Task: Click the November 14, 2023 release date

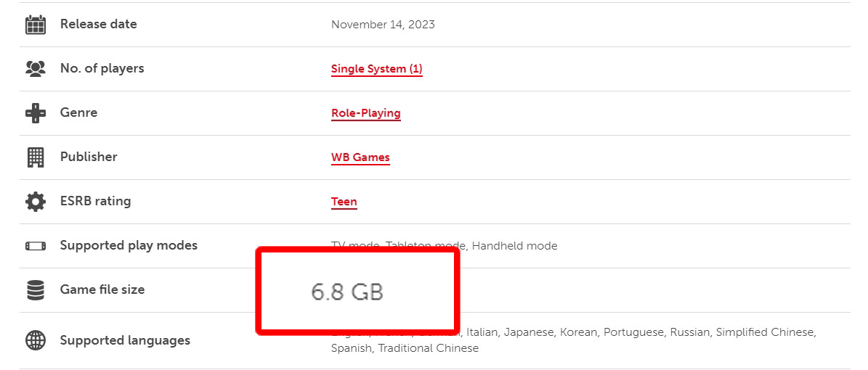Action: (x=383, y=25)
